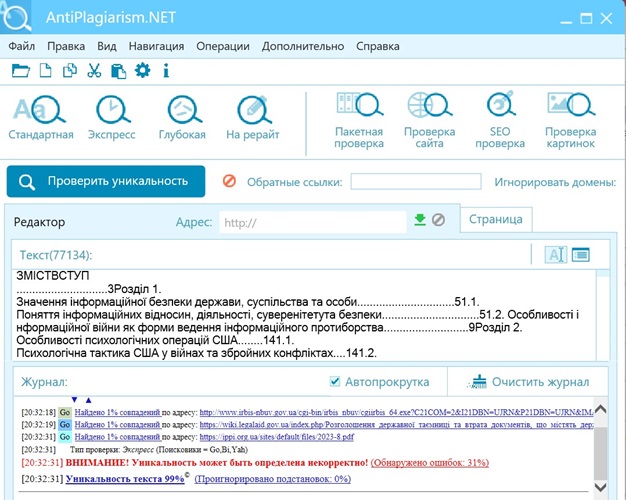Switch to text editing mode icon
The height and width of the screenshot is (500, 626).
click(x=556, y=254)
